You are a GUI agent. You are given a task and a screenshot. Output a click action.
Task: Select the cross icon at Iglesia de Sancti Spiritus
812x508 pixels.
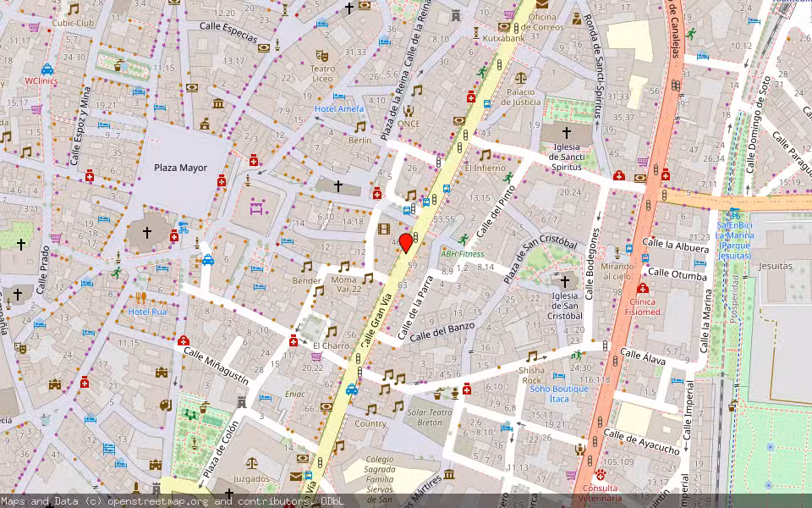click(567, 132)
